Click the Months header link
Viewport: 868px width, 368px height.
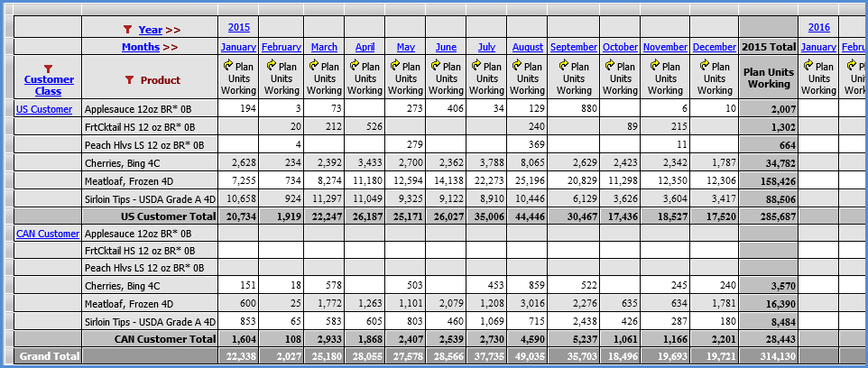pos(141,47)
